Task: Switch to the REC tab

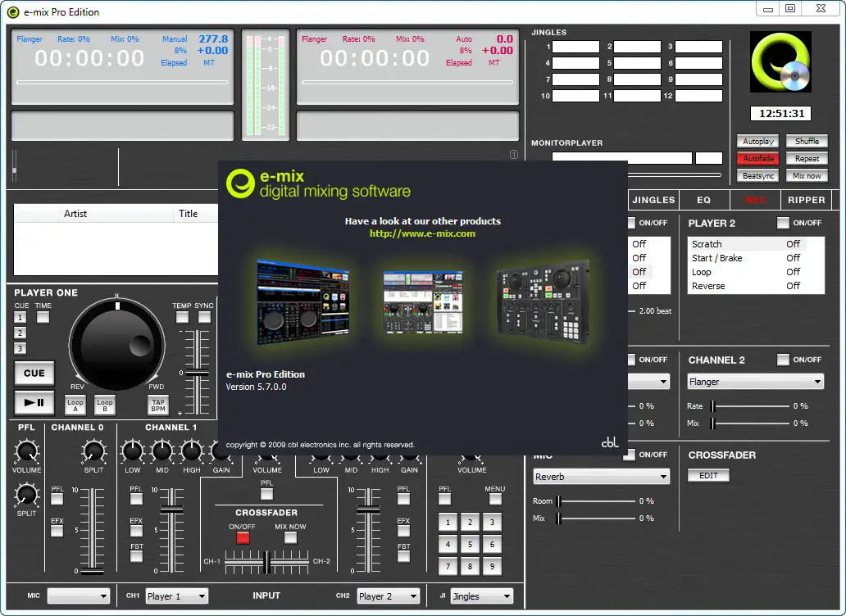Action: pyautogui.click(x=755, y=200)
